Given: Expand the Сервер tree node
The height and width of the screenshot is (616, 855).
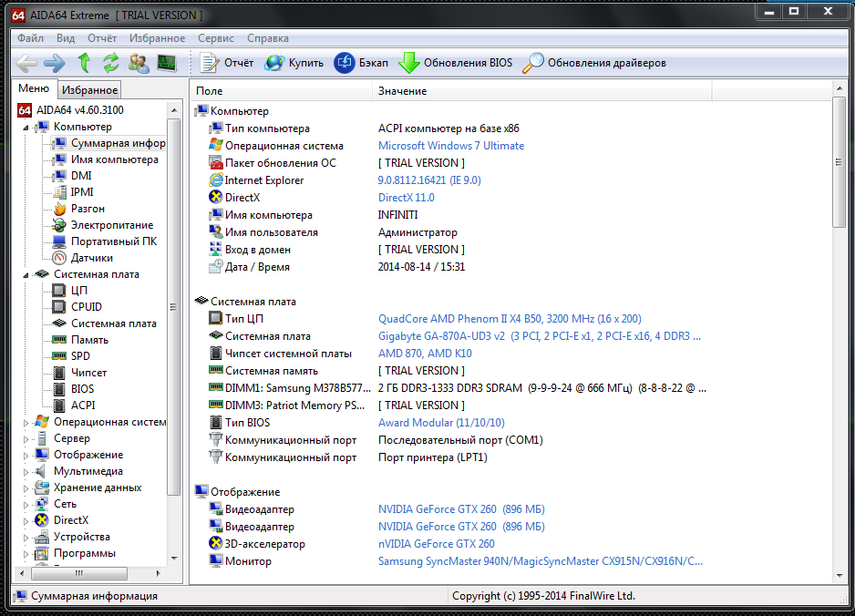Looking at the screenshot, I should [26, 439].
